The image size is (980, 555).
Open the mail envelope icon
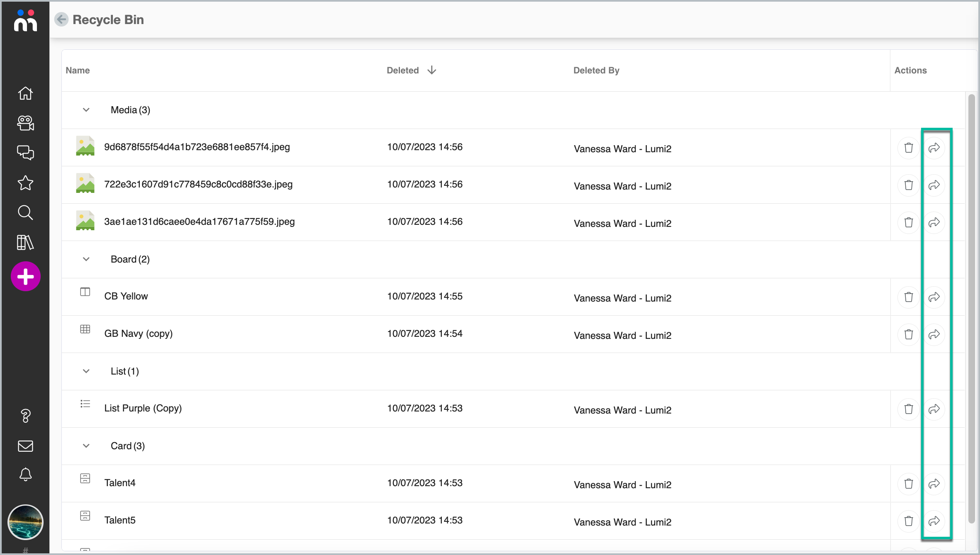25,446
